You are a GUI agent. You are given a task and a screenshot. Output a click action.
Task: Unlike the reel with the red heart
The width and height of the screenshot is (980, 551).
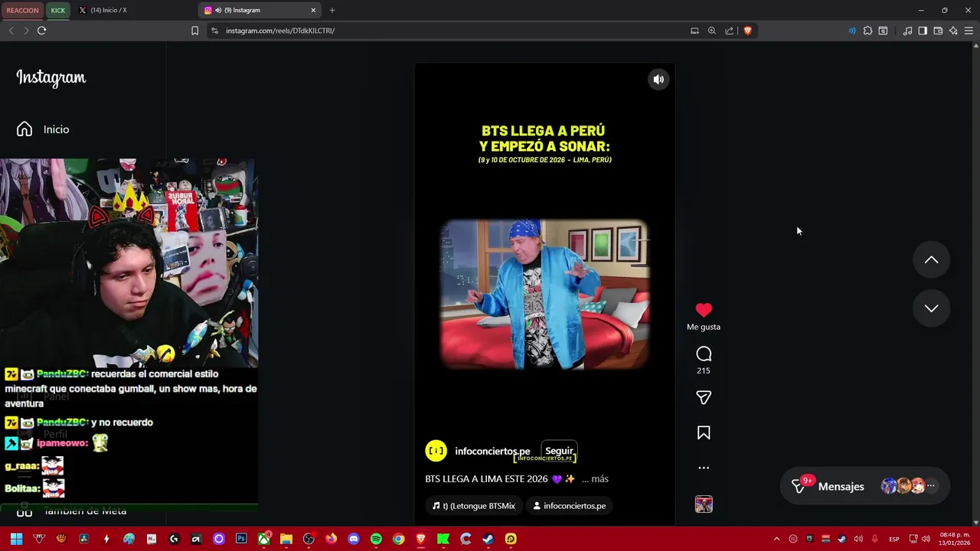[x=704, y=310]
